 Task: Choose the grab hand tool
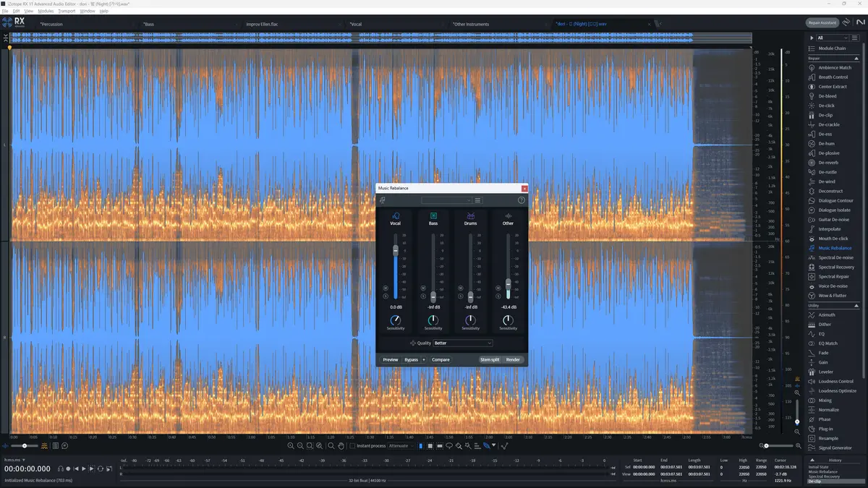(x=341, y=446)
